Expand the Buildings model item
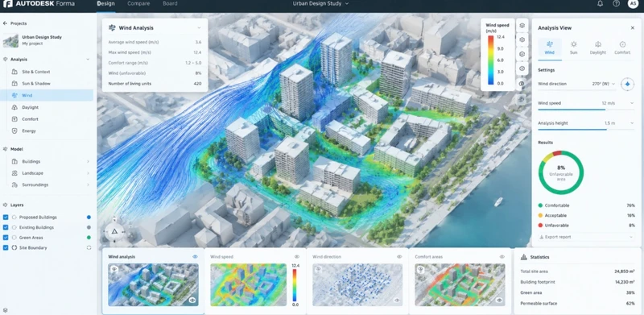644x315 pixels. click(88, 162)
